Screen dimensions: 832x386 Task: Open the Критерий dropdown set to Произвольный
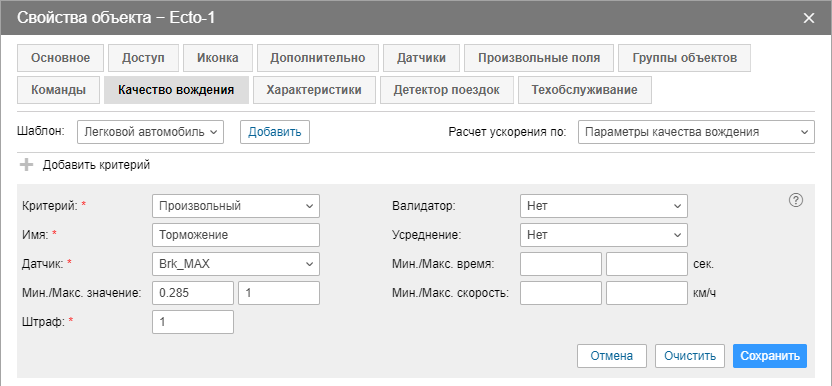pos(236,206)
